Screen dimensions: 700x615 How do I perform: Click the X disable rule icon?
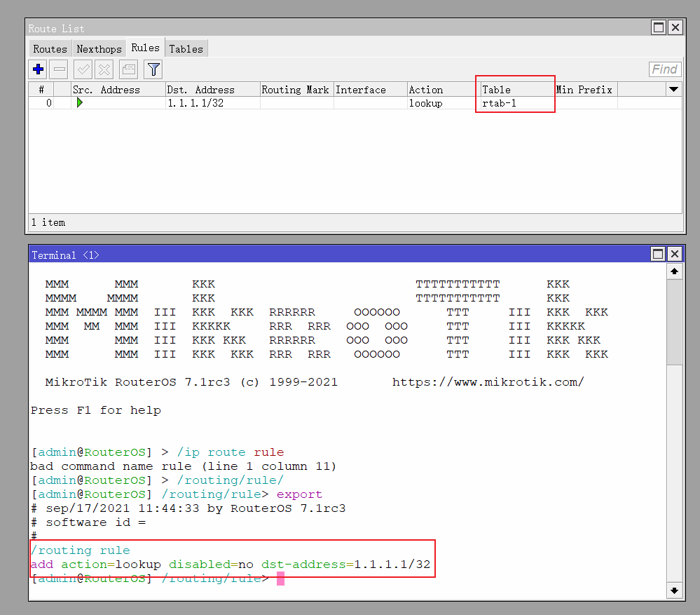point(104,69)
